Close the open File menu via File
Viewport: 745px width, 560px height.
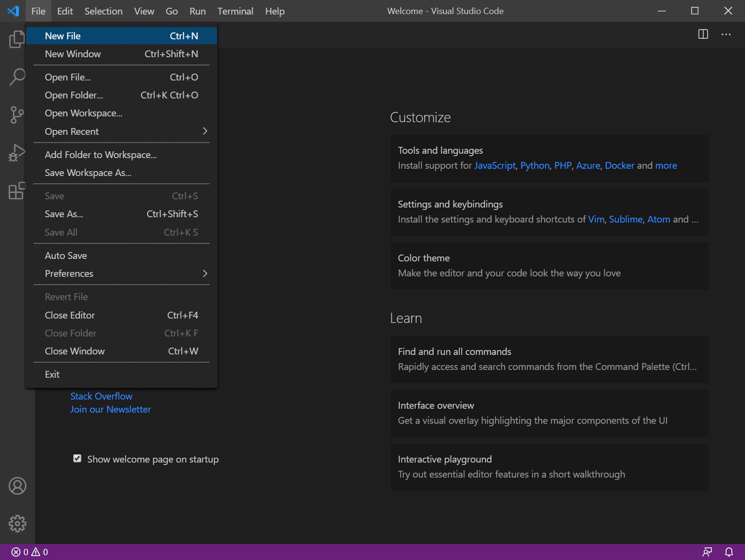point(38,11)
